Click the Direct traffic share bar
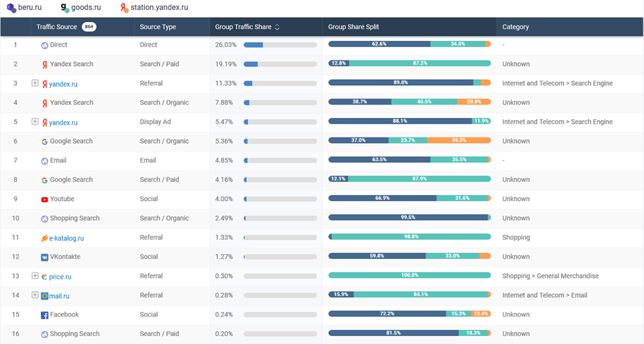 pos(280,45)
